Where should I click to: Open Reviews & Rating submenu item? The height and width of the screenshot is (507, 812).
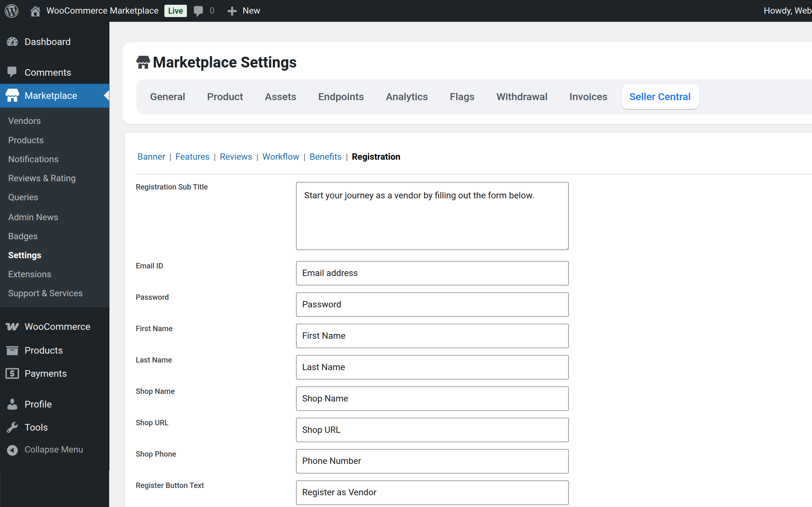tap(42, 178)
